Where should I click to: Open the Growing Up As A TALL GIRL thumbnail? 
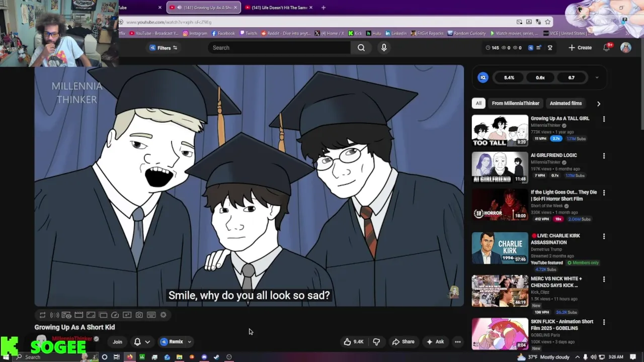click(500, 131)
